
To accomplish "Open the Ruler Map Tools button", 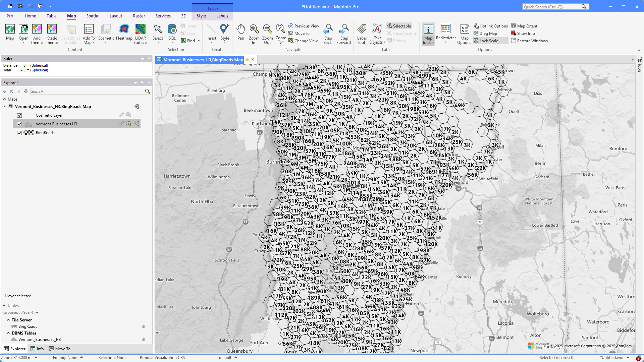I will tap(428, 34).
